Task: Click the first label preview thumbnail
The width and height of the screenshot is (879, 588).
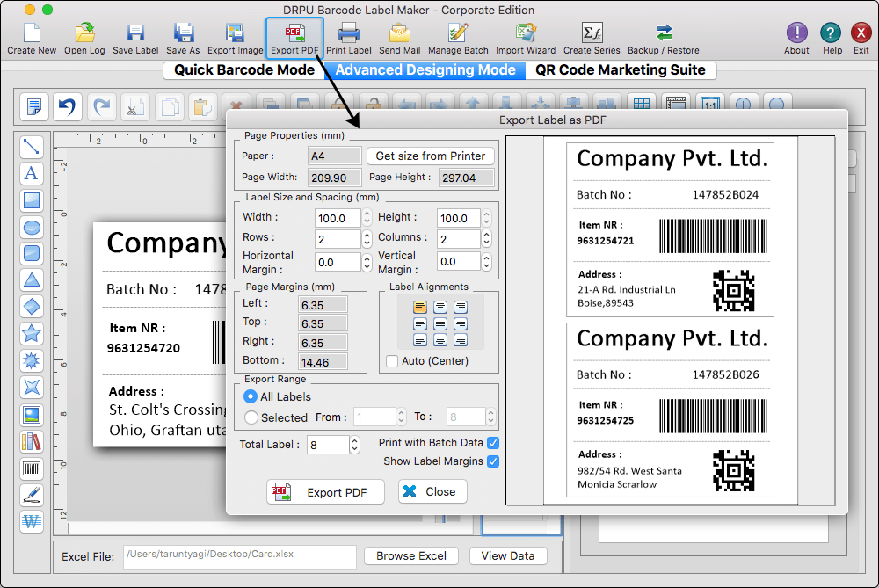Action: pos(670,229)
